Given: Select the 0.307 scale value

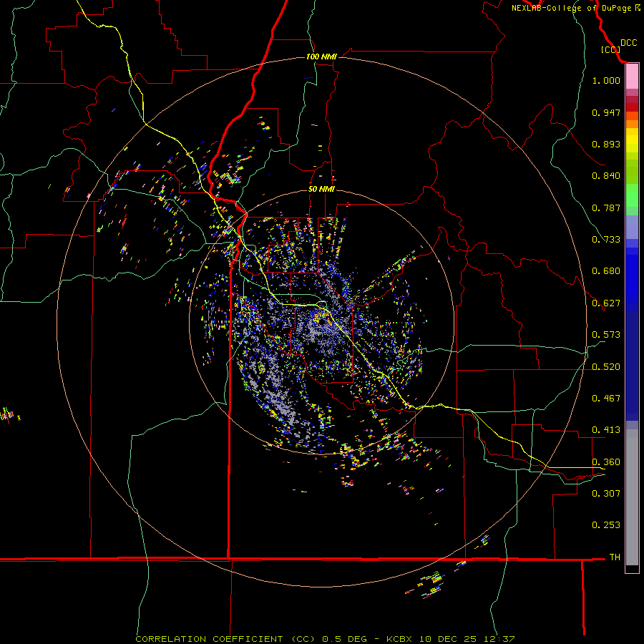Looking at the screenshot, I should click(606, 493).
